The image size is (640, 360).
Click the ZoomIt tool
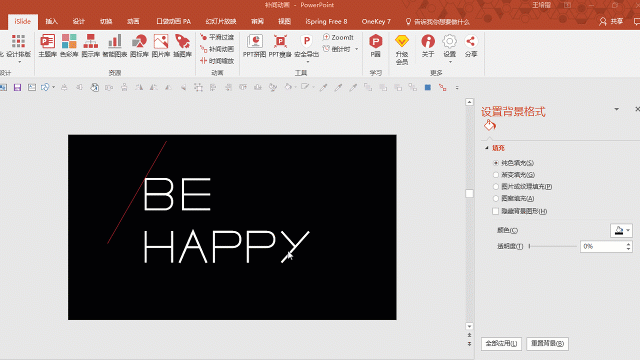[338, 37]
